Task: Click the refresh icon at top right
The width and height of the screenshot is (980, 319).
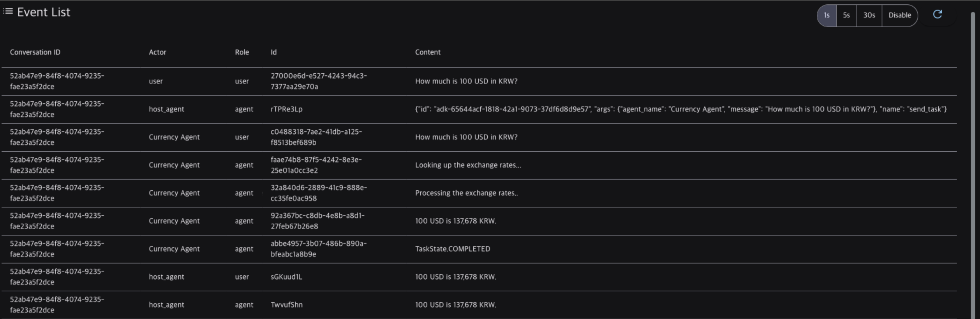Action: pyautogui.click(x=937, y=14)
